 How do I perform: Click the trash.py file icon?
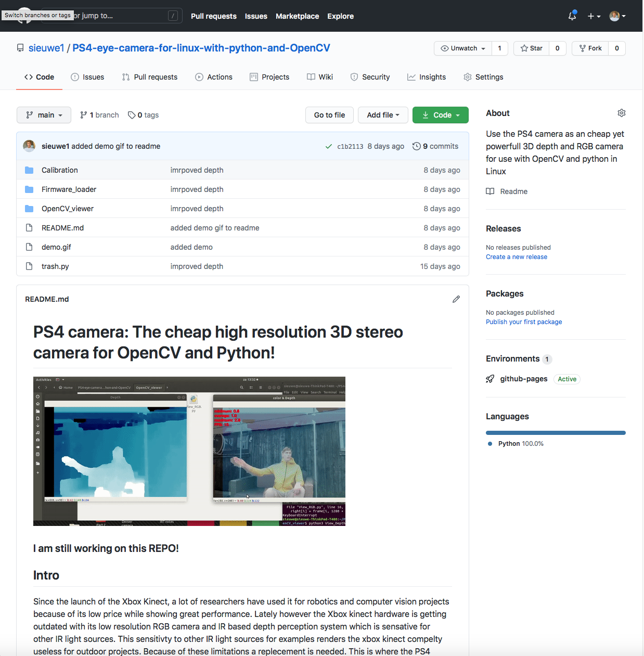point(29,266)
